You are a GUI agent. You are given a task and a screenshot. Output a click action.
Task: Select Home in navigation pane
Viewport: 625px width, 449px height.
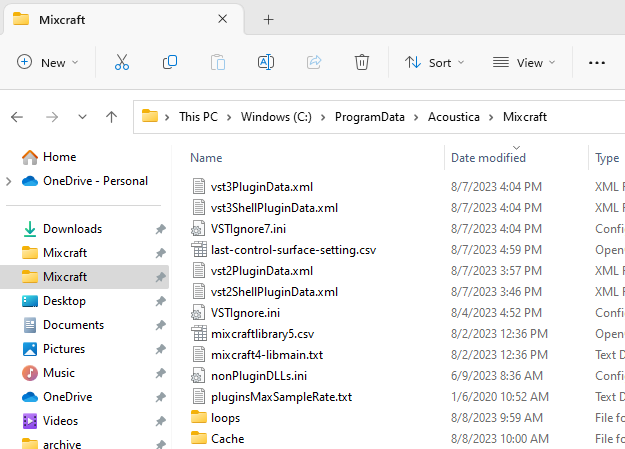coord(59,157)
